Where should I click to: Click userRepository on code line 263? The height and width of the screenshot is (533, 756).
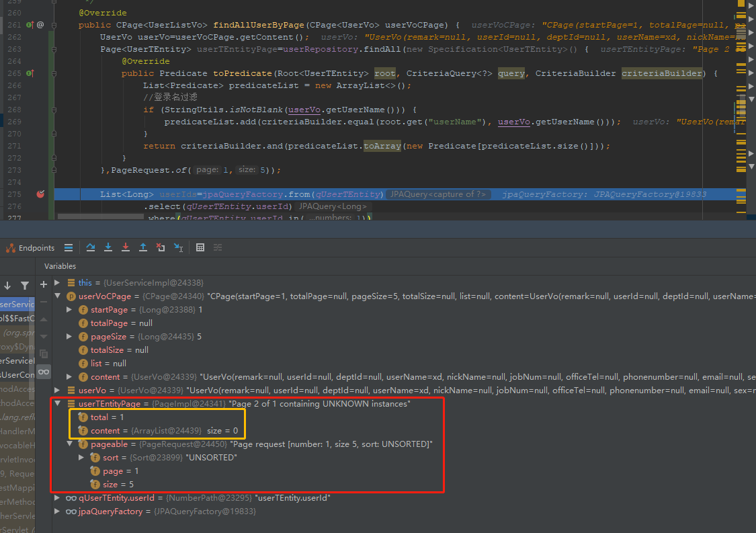tap(321, 49)
